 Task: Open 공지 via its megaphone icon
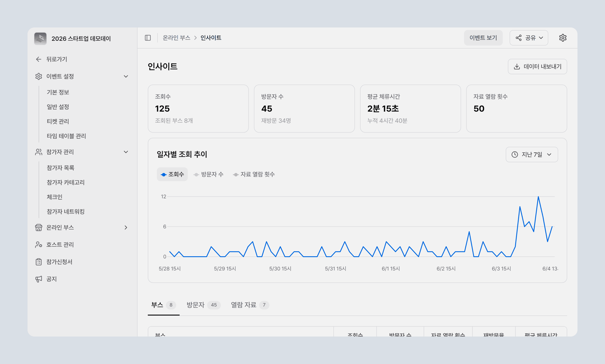click(x=38, y=279)
